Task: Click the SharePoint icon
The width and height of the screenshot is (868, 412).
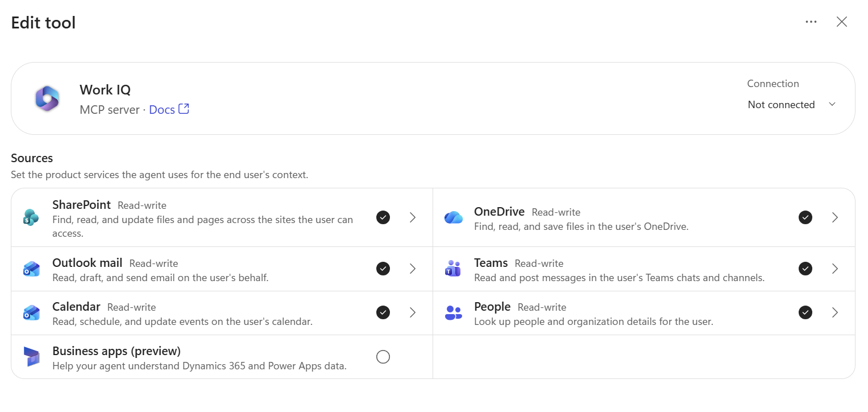Action: [x=31, y=217]
